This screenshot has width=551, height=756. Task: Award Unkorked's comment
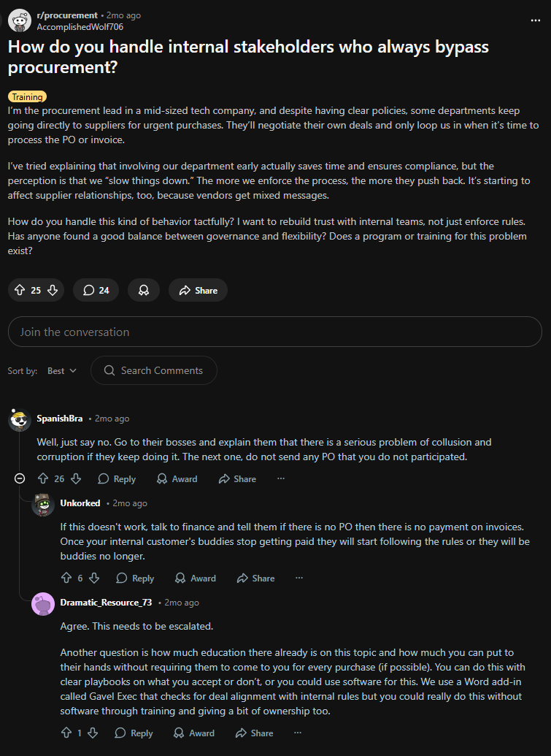(x=195, y=578)
